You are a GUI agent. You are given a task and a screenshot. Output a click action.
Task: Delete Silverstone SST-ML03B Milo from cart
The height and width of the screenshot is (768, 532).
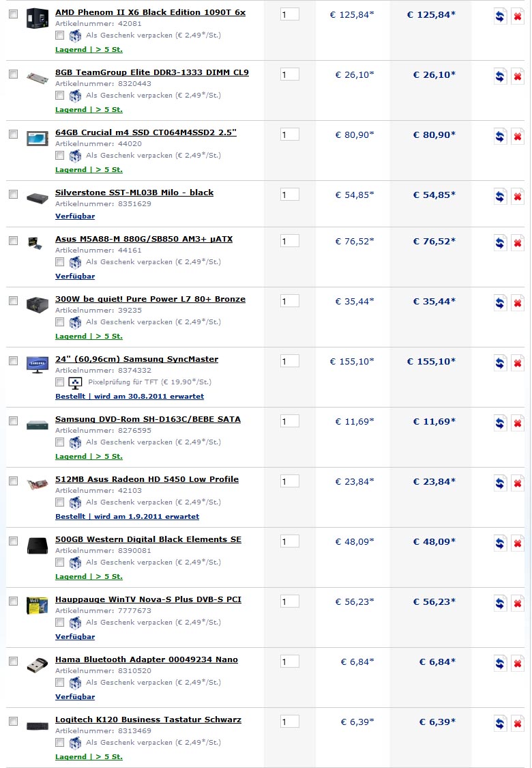[x=517, y=197]
